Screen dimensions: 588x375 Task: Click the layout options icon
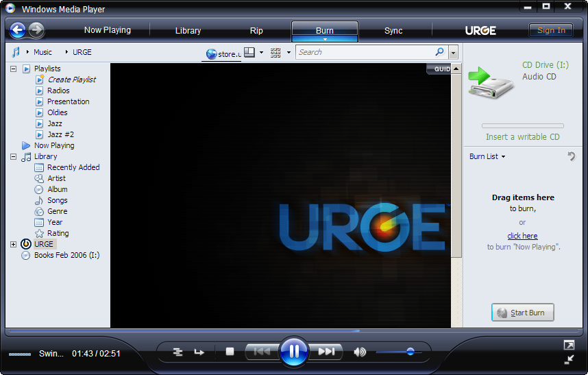(x=249, y=52)
